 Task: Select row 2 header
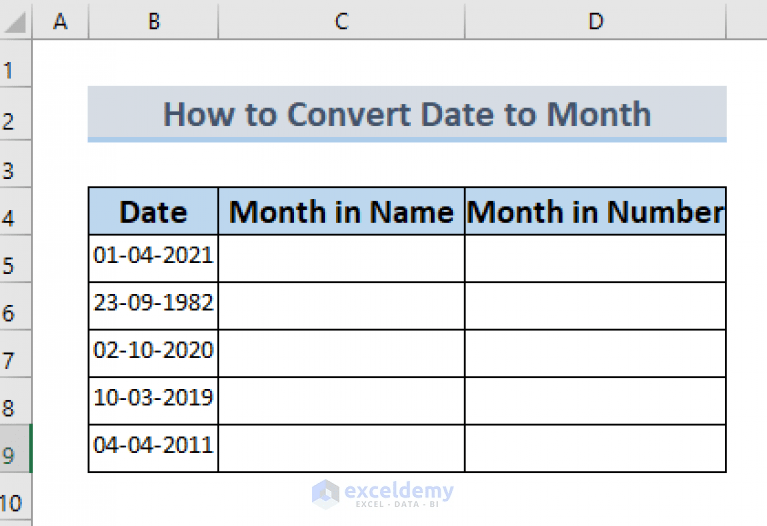tap(16, 114)
